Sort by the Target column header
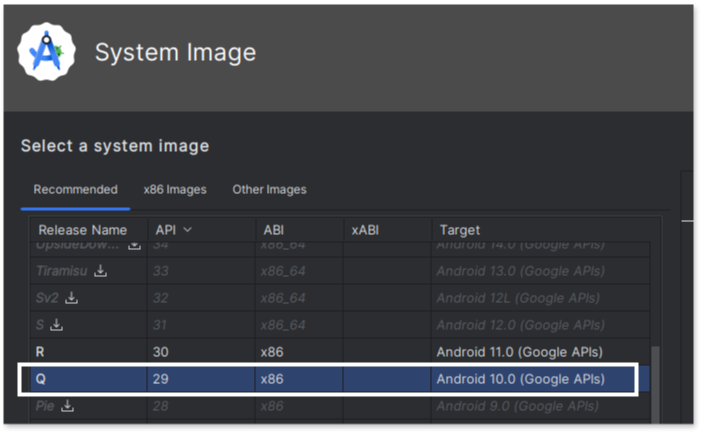The image size is (701, 432). [x=459, y=230]
